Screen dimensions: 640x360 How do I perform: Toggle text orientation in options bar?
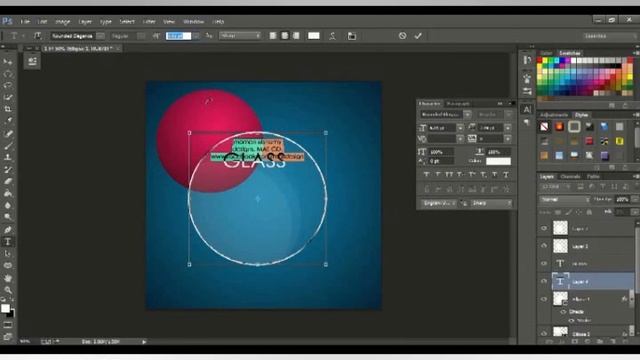point(37,36)
